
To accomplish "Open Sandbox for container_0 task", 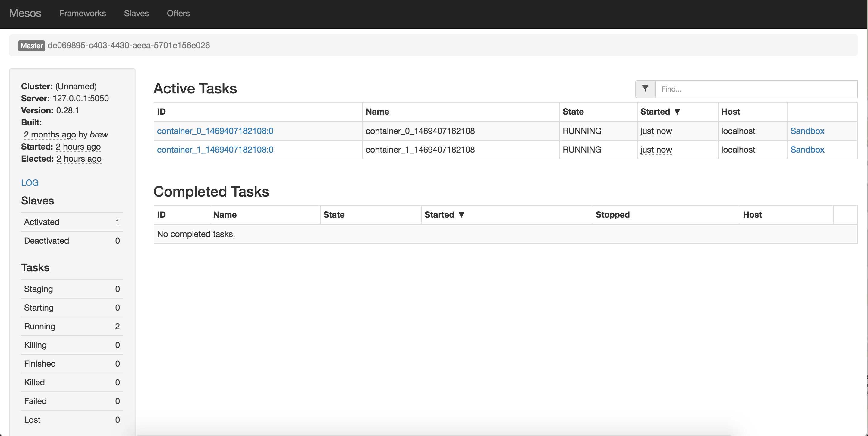I will click(807, 131).
